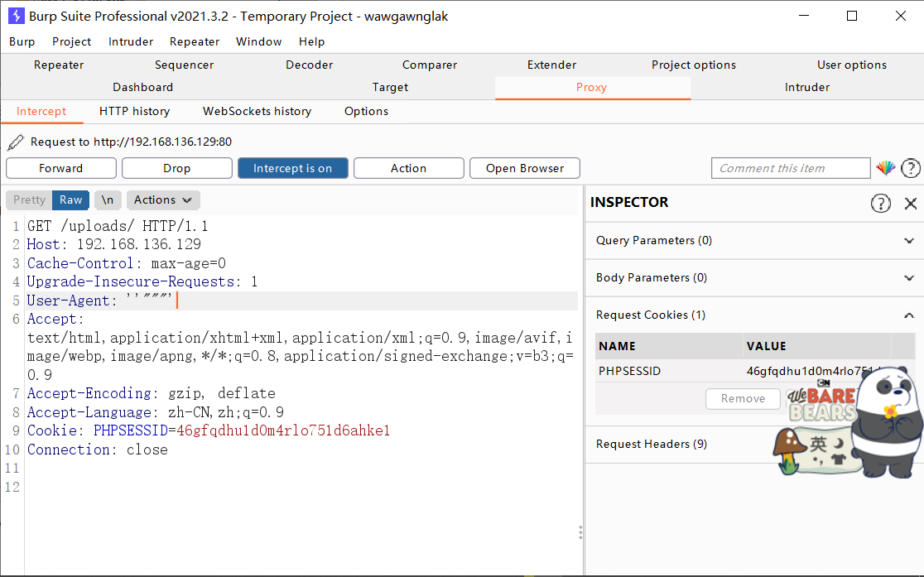Open help icon next to comment field
This screenshot has height=577, width=924.
(x=911, y=169)
